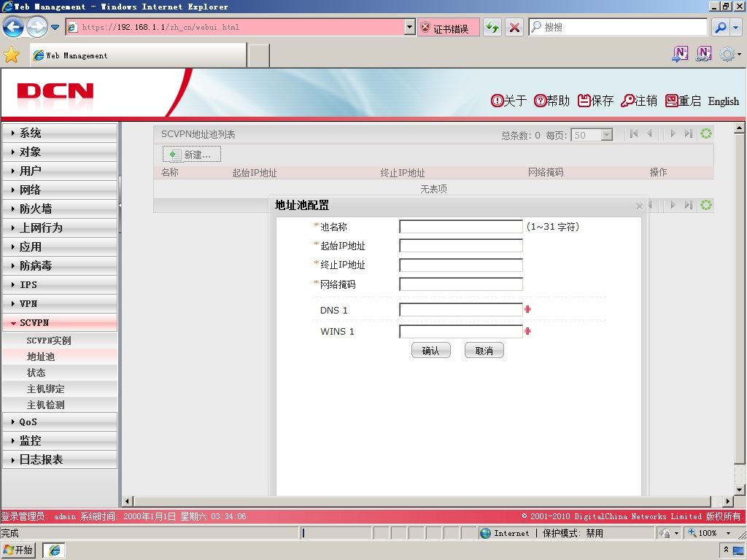Go to first page in top pager
This screenshot has width=747, height=560.
coord(634,134)
